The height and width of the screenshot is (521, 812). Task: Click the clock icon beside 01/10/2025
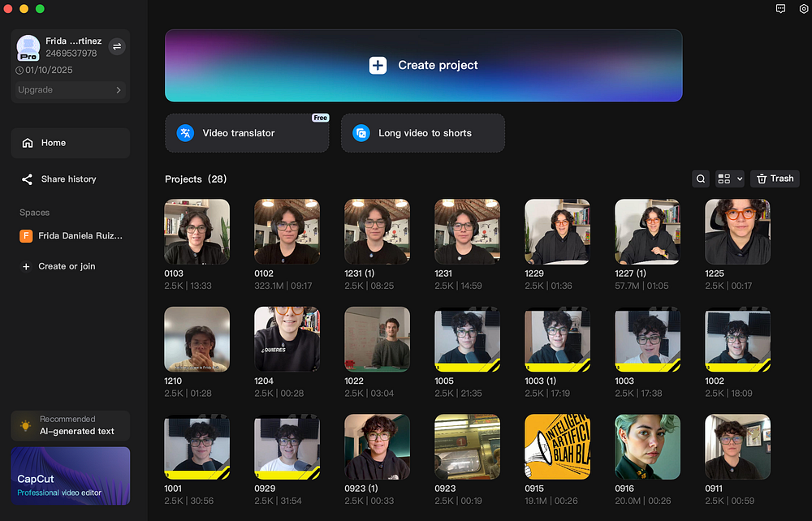tap(19, 70)
